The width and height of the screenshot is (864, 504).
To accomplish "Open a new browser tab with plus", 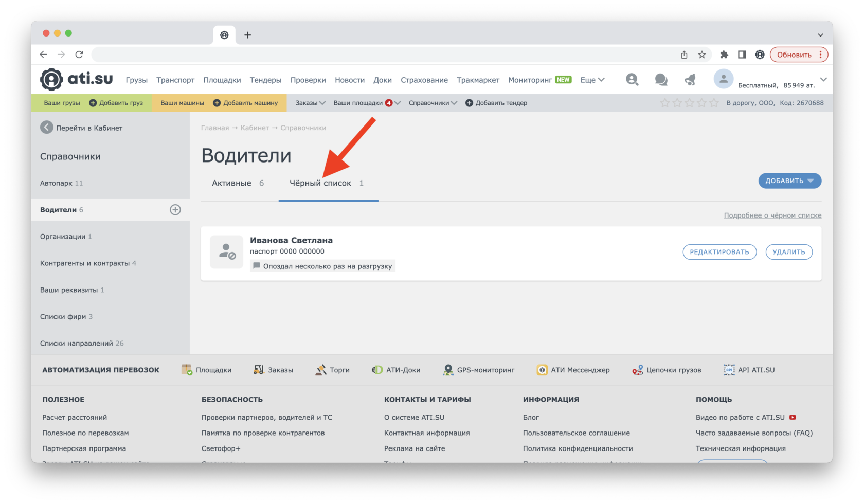I will [247, 35].
